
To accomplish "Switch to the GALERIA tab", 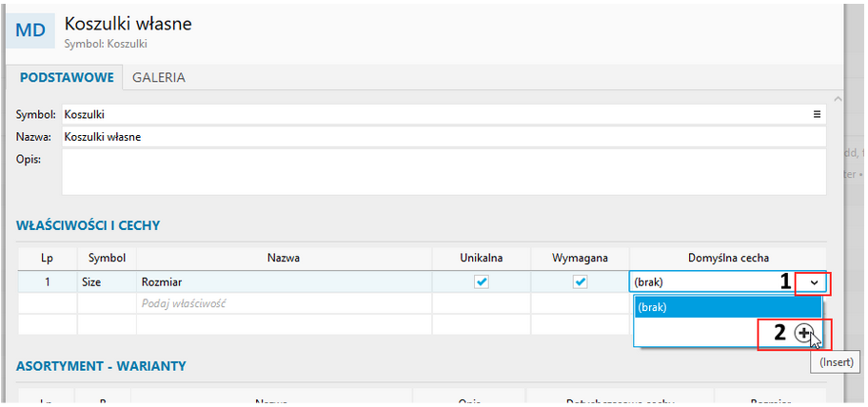I will coord(158,78).
